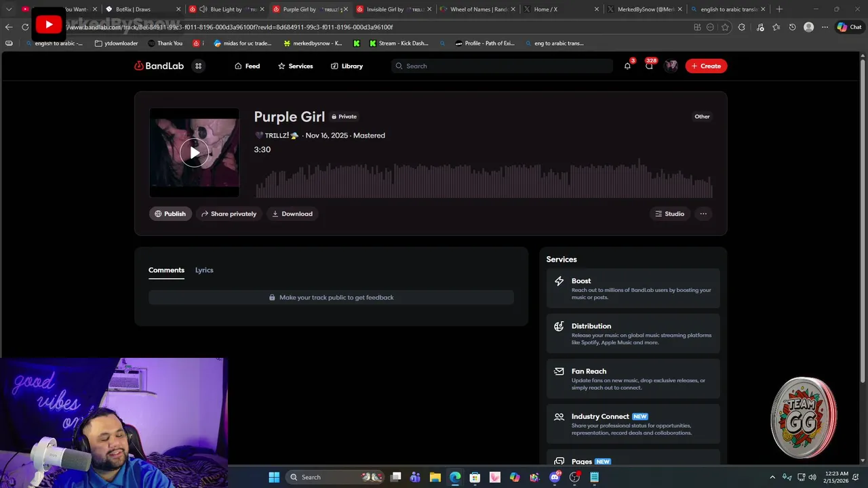Click Make your track public to get feedback
The image size is (868, 488).
[x=331, y=298]
